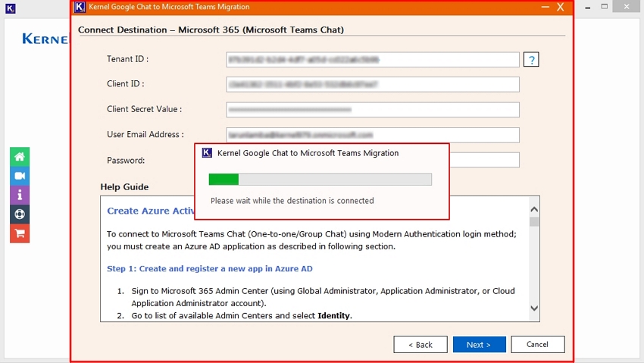The image size is (644, 363).
Task: Click the support lifebuoy sidebar icon
Action: 20,214
